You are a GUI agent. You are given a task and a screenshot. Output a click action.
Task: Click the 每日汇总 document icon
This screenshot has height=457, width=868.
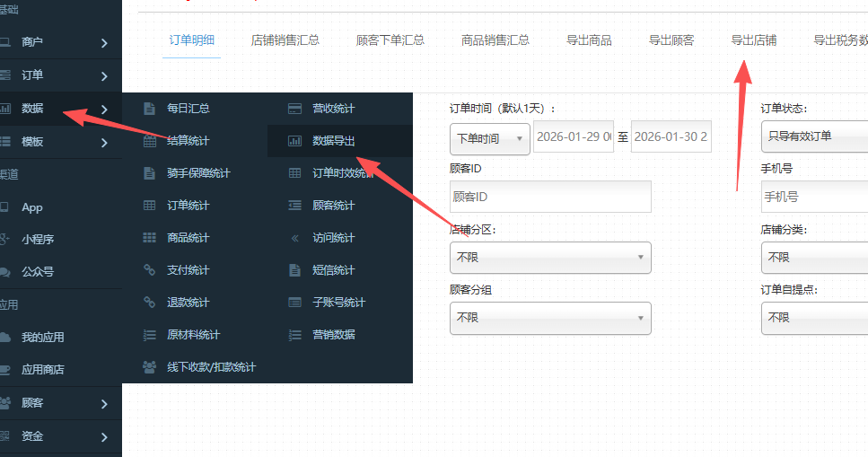(x=150, y=109)
